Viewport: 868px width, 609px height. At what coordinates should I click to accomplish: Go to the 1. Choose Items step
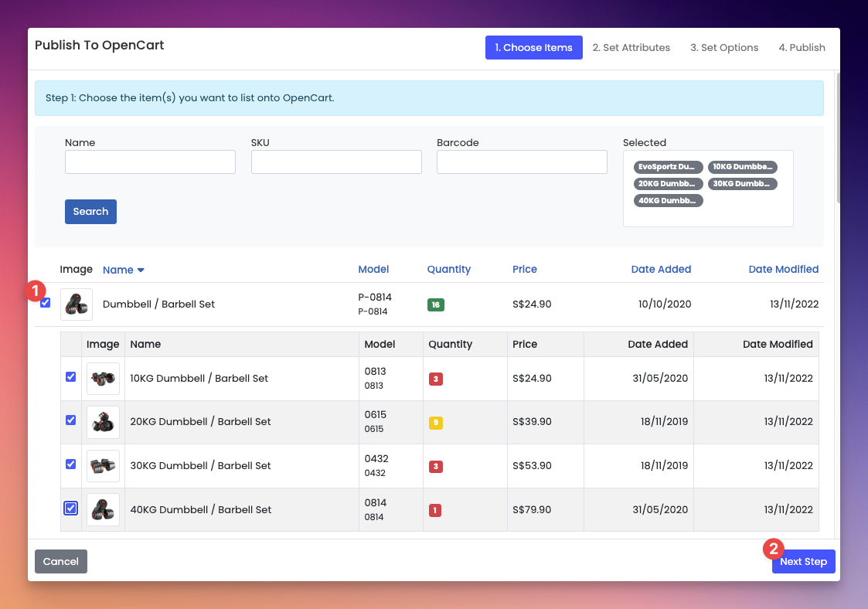pos(533,48)
